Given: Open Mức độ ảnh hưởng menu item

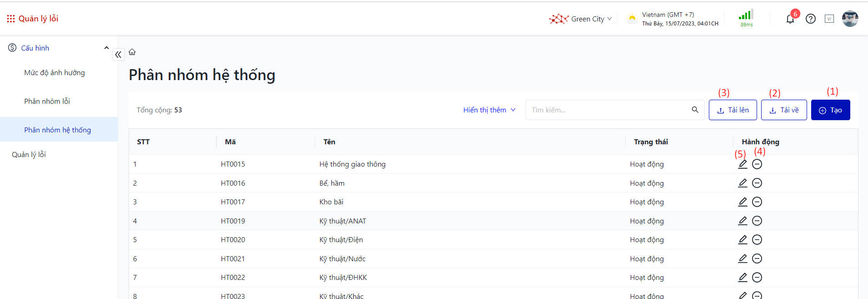Looking at the screenshot, I should 55,73.
